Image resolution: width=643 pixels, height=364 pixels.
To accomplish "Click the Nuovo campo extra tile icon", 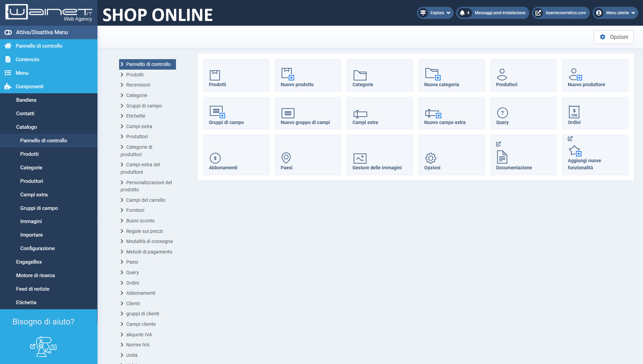I will (433, 113).
